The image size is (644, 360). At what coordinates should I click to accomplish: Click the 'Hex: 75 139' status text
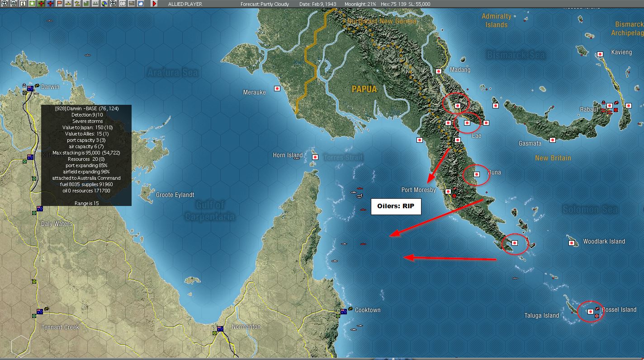click(x=393, y=4)
